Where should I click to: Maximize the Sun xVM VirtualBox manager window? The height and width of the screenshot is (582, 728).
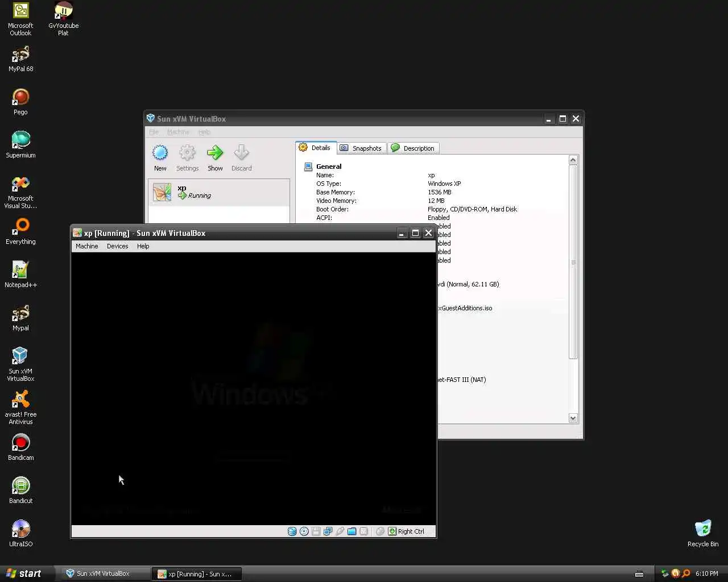562,119
